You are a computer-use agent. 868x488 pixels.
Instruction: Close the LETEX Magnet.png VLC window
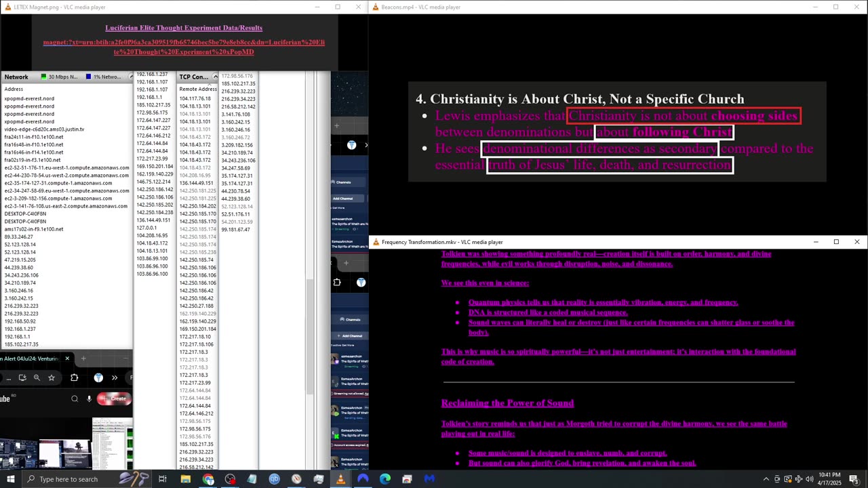(x=358, y=7)
